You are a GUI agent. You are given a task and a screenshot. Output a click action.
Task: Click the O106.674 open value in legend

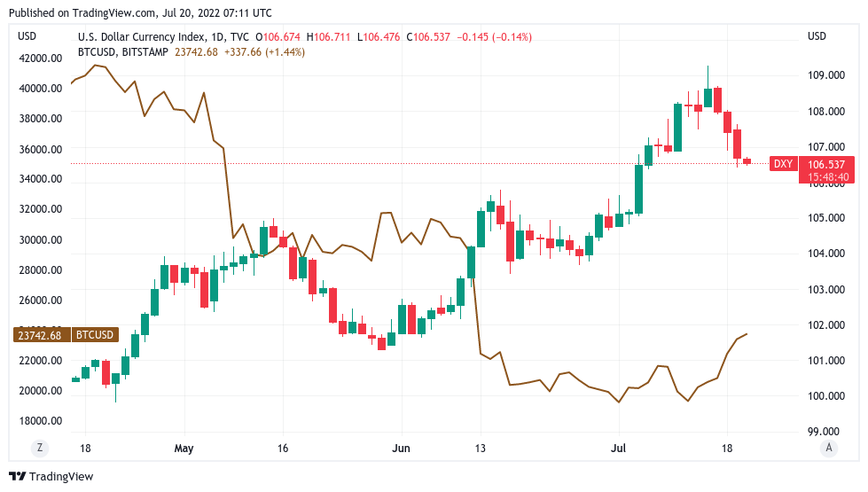pyautogui.click(x=279, y=36)
